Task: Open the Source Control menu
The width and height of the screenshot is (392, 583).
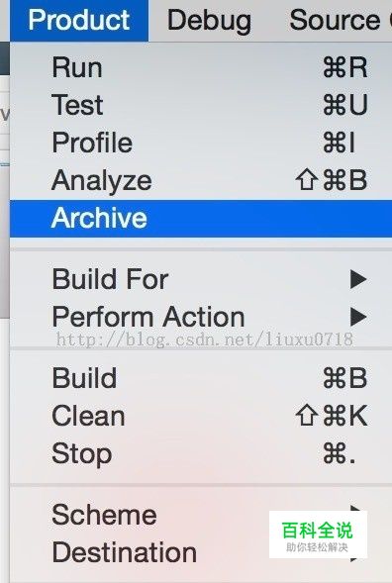Action: [x=340, y=20]
